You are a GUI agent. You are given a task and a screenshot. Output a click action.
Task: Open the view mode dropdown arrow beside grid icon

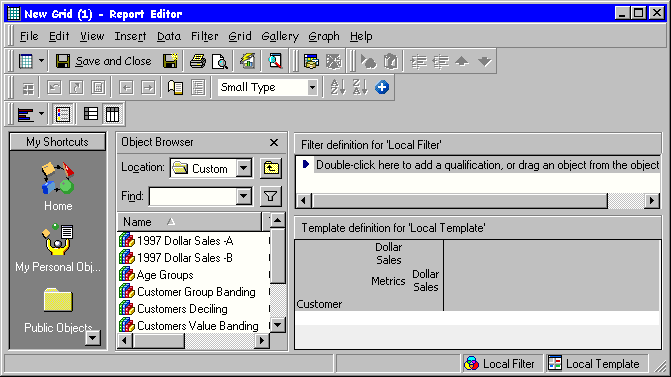coord(41,61)
